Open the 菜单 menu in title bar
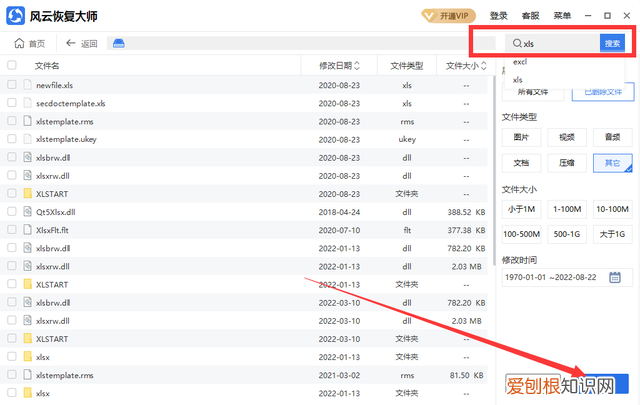The height and width of the screenshot is (405, 640). tap(563, 16)
